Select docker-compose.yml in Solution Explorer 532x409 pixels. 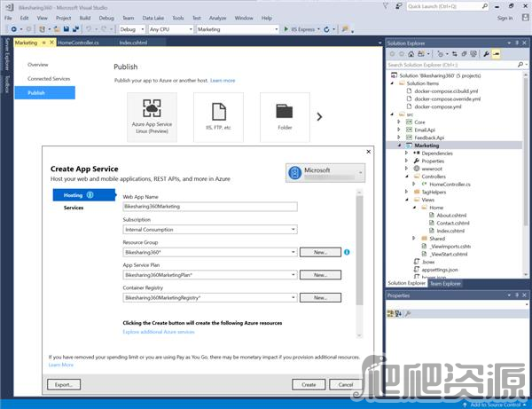(x=438, y=106)
